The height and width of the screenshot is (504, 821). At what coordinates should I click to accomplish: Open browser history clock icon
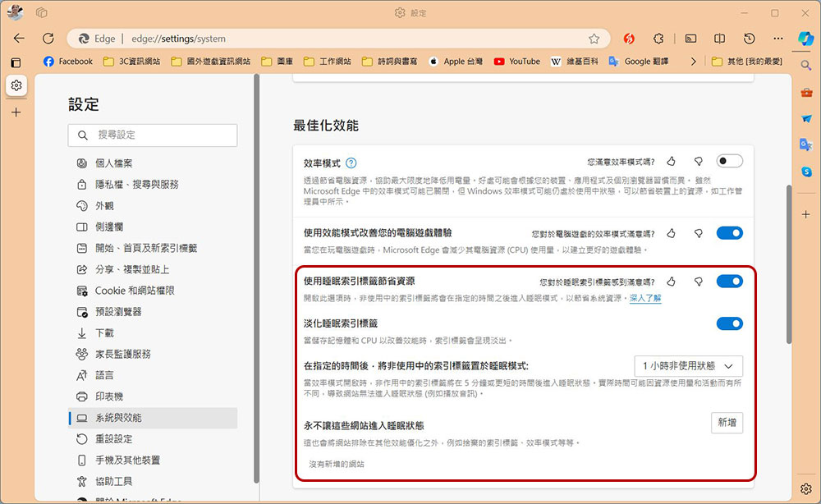pyautogui.click(x=749, y=39)
